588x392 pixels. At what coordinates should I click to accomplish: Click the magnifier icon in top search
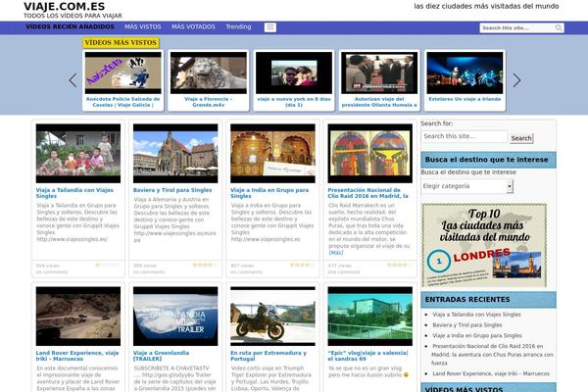(x=559, y=27)
